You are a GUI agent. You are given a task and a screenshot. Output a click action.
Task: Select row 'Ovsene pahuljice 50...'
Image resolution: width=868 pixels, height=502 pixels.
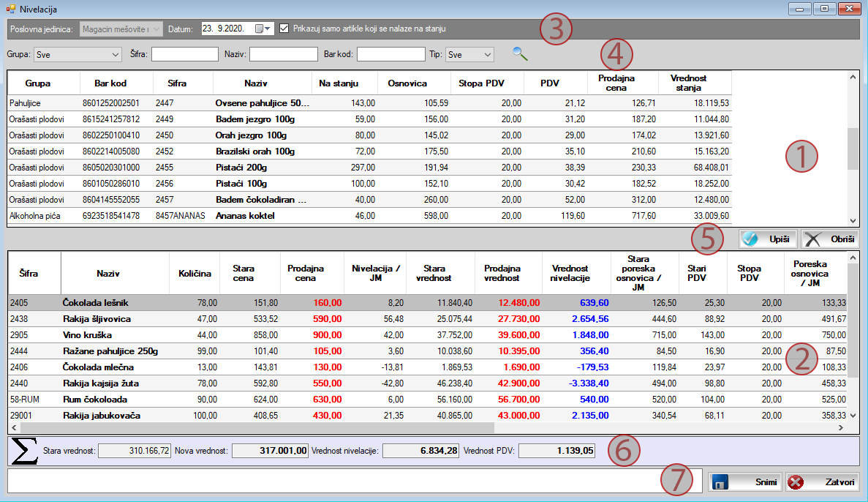click(x=370, y=103)
